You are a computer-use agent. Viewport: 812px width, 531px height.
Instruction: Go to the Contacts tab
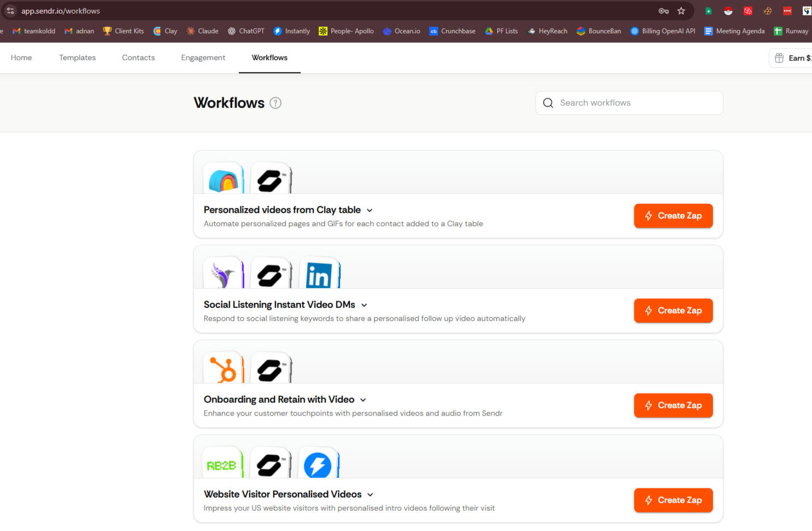point(139,58)
